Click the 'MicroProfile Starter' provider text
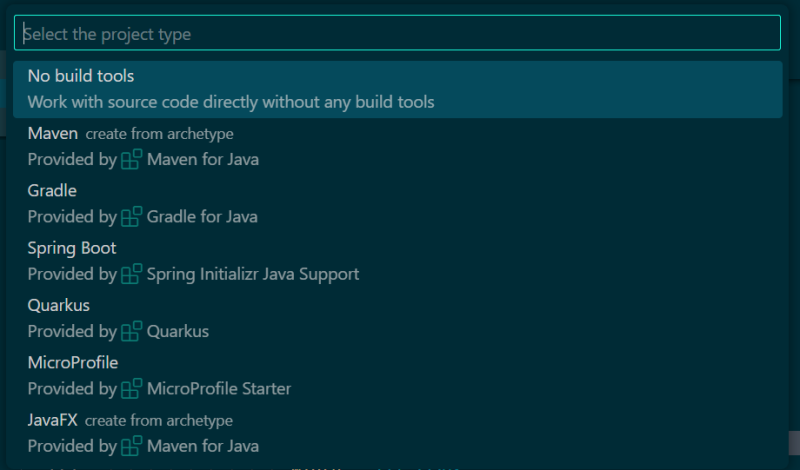The height and width of the screenshot is (470, 800). point(219,388)
